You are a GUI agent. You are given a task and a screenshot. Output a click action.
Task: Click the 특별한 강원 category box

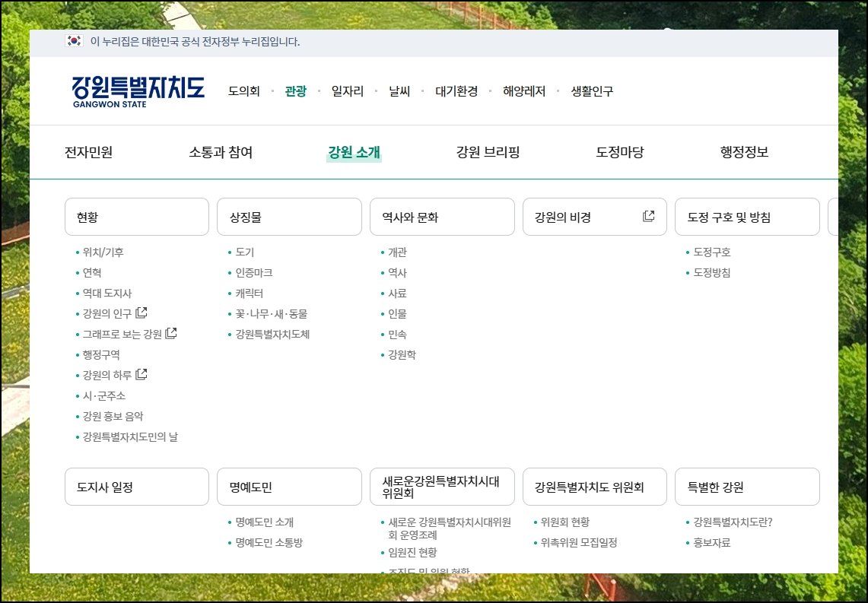point(747,487)
